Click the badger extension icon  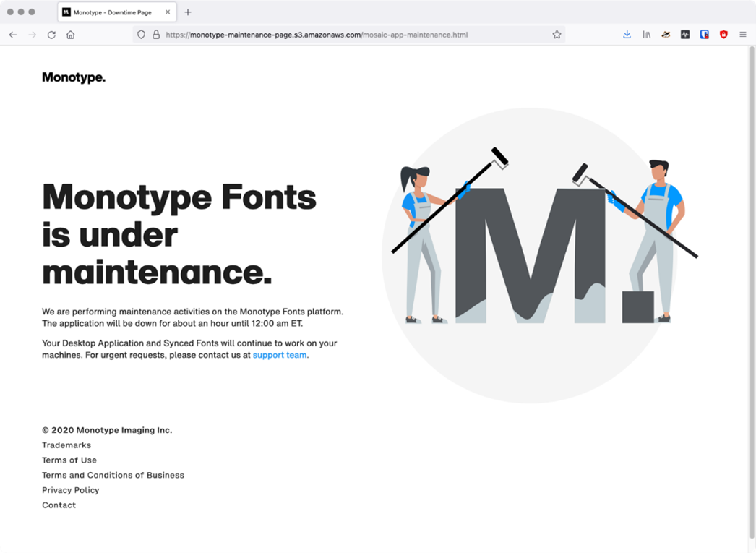pos(666,35)
